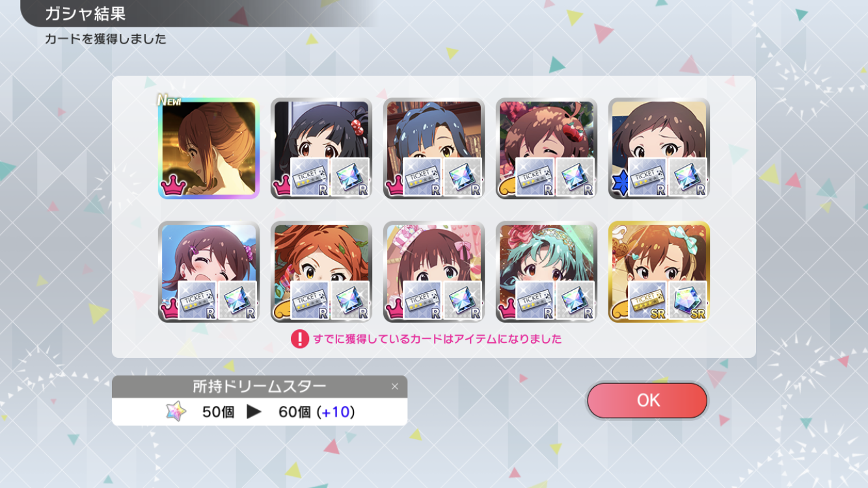
Task: Select the black-haired girl with red ribbon card
Action: coord(321,148)
